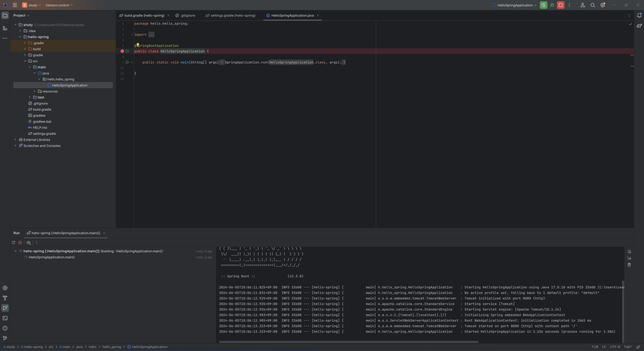The height and width of the screenshot is (351, 644).
Task: Open the HelloSpringApplication run configuration dropdown
Action: 515,5
